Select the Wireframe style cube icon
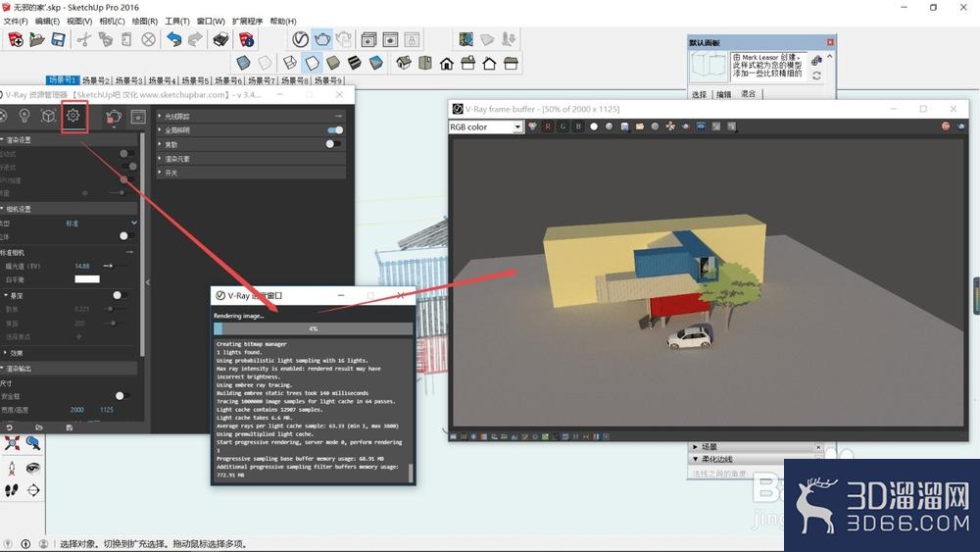 coord(290,63)
